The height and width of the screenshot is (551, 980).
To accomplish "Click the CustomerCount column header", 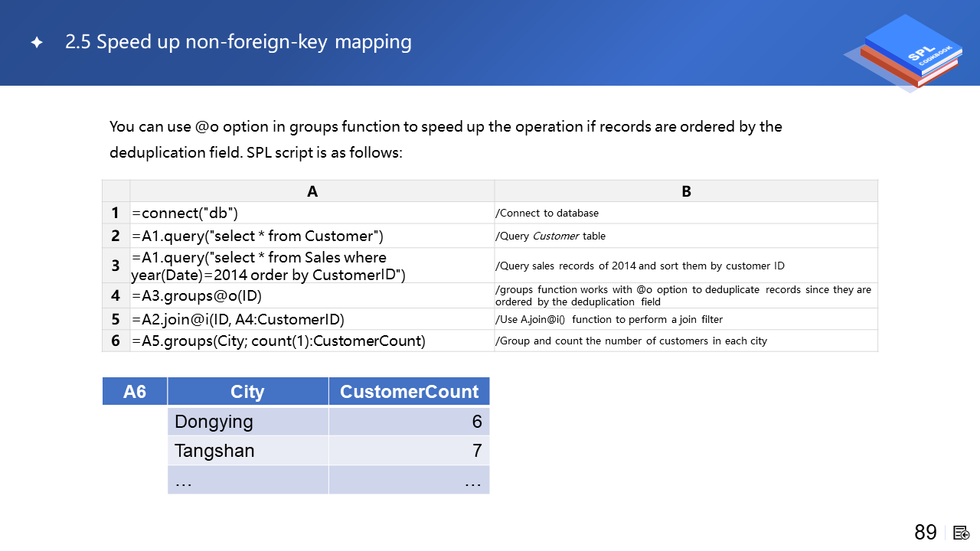I will pos(409,392).
